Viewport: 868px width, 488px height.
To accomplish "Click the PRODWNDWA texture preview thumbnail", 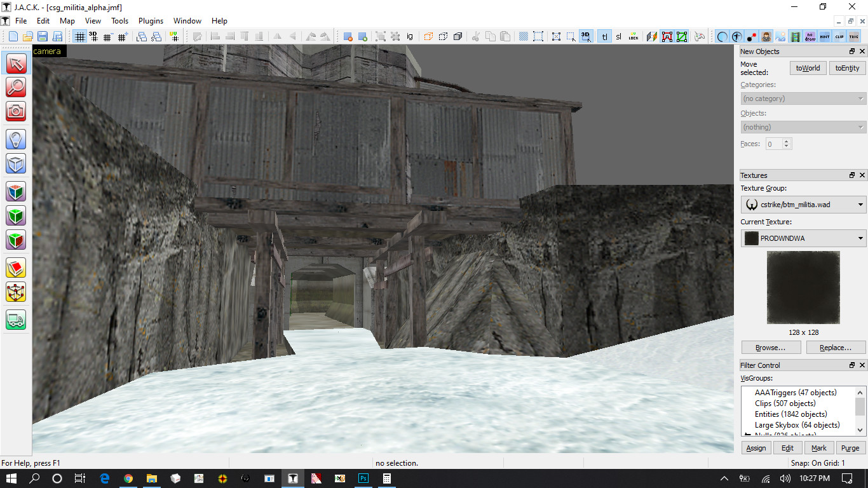I will click(803, 287).
